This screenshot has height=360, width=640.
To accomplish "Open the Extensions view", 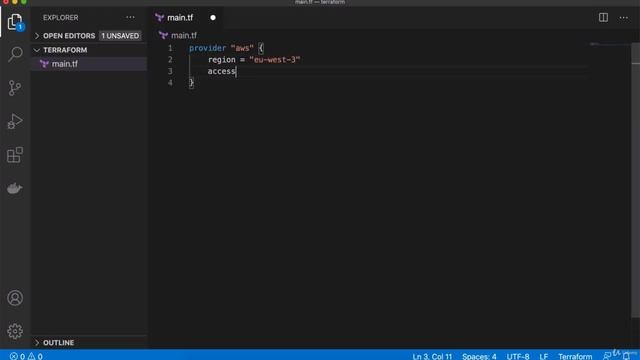I will 15,155.
